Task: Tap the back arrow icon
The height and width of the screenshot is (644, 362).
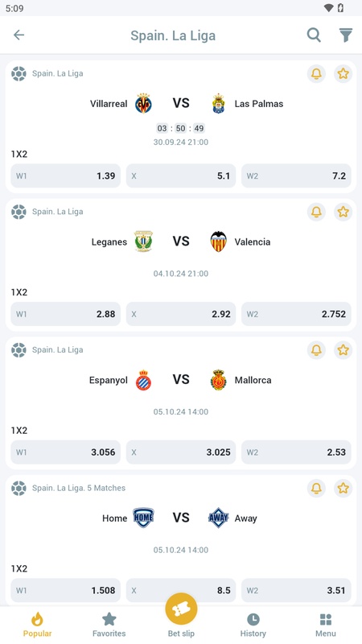Action: (19, 35)
